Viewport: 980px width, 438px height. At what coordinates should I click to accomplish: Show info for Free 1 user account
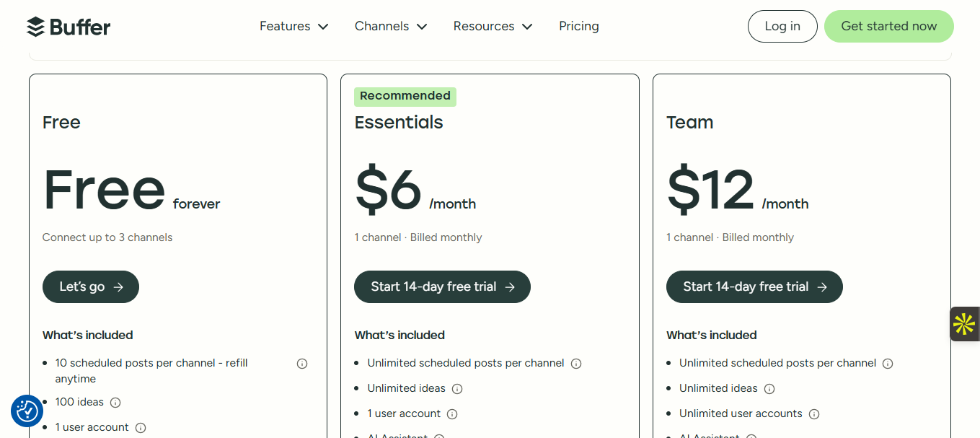click(141, 428)
